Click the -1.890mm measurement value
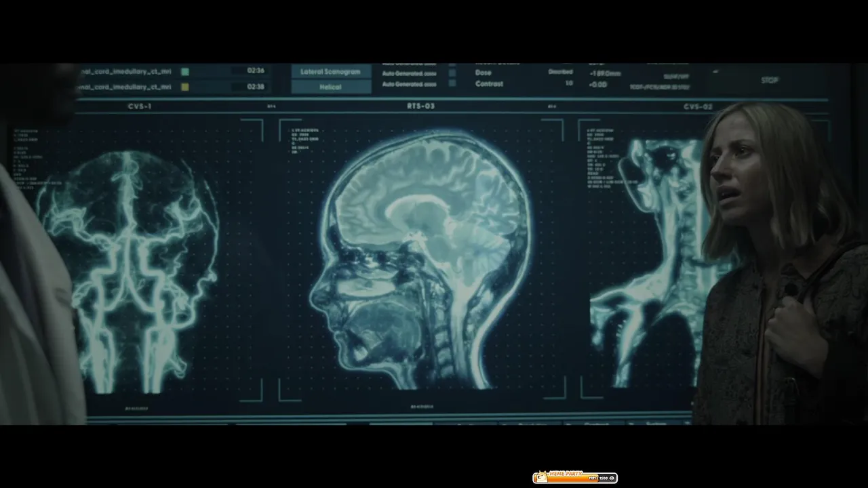The height and width of the screenshot is (488, 868). [605, 73]
